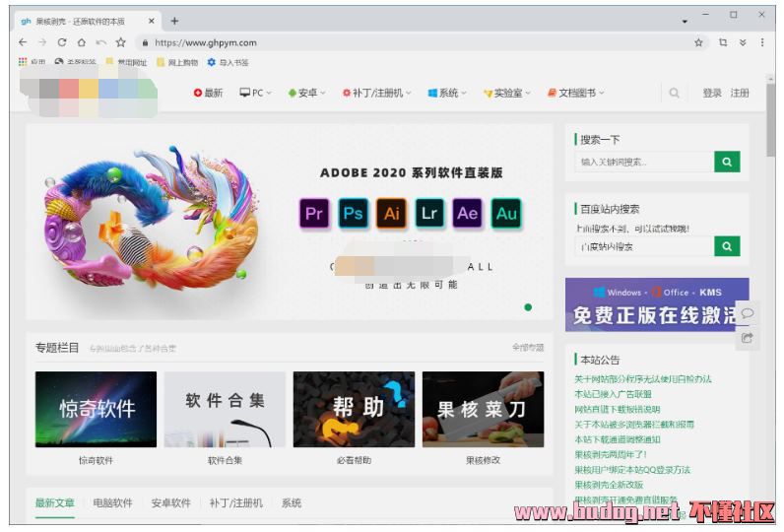The height and width of the screenshot is (532, 784).
Task: Open the 常用网址 bookmark folder
Action: click(x=126, y=62)
